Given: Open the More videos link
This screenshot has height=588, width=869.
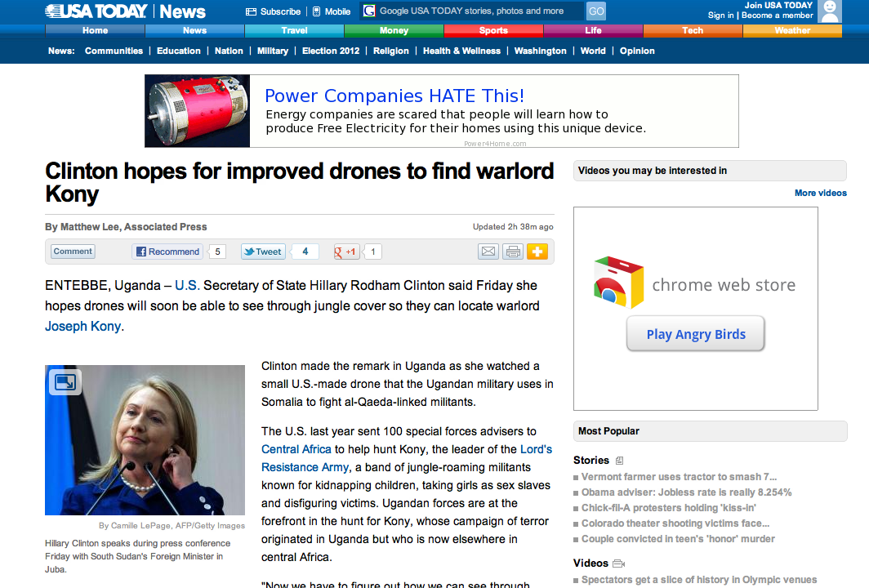Looking at the screenshot, I should pyautogui.click(x=820, y=193).
